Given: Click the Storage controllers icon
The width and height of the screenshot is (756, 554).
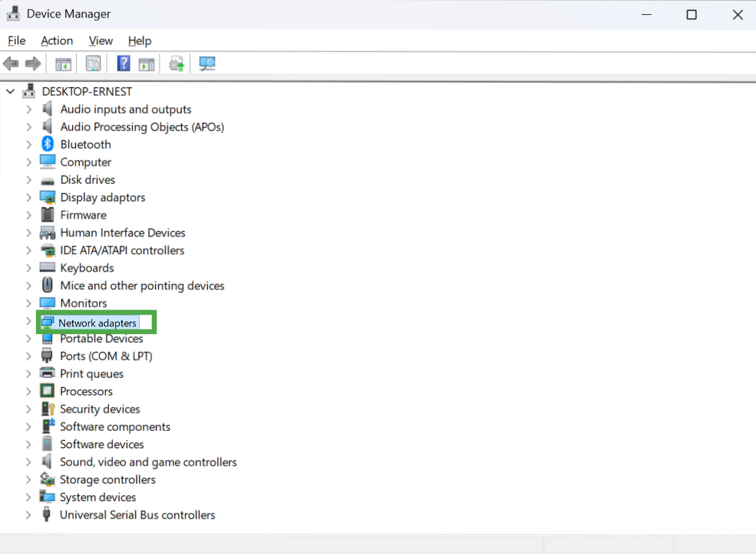Looking at the screenshot, I should tap(47, 479).
